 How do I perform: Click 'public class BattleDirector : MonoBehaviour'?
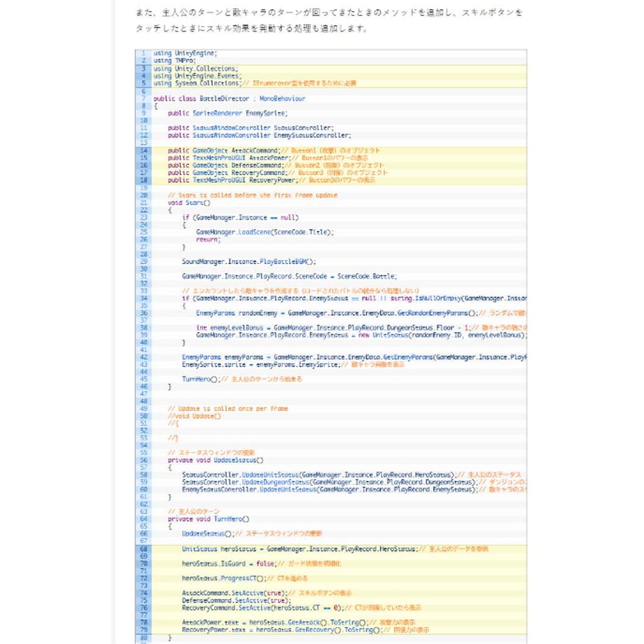click(x=229, y=99)
